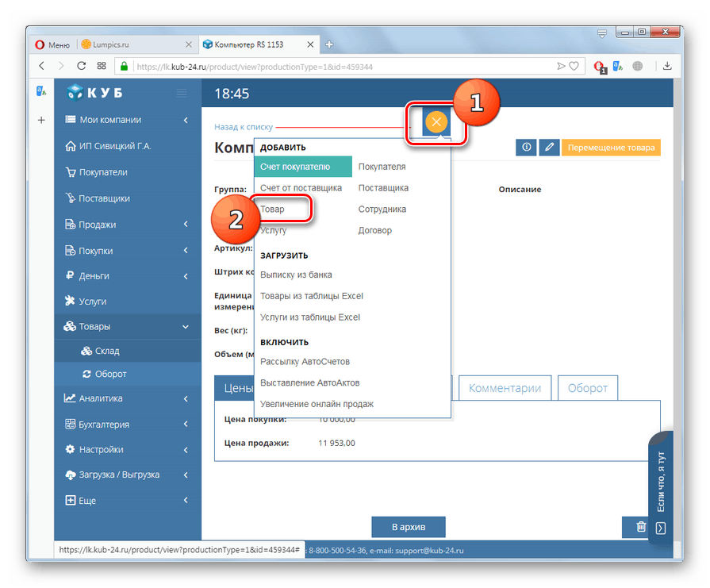Click the heart bookmark icon in the address bar
The image size is (710, 588).
click(x=574, y=67)
